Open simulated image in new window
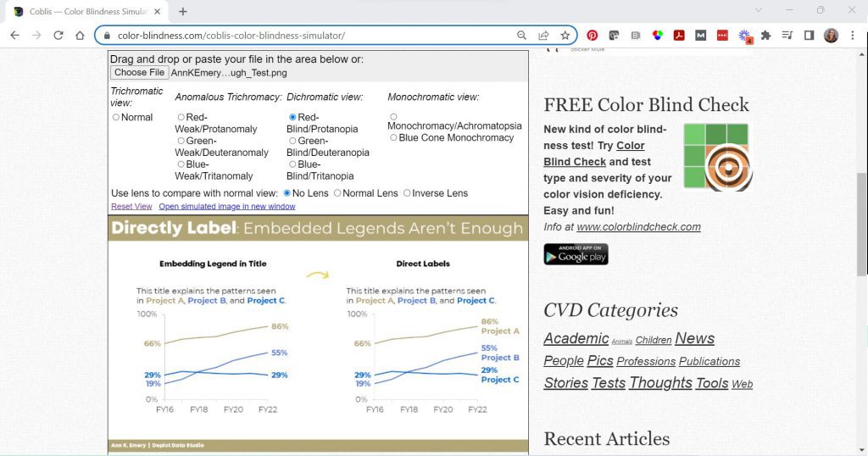Image resolution: width=868 pixels, height=456 pixels. coord(227,207)
